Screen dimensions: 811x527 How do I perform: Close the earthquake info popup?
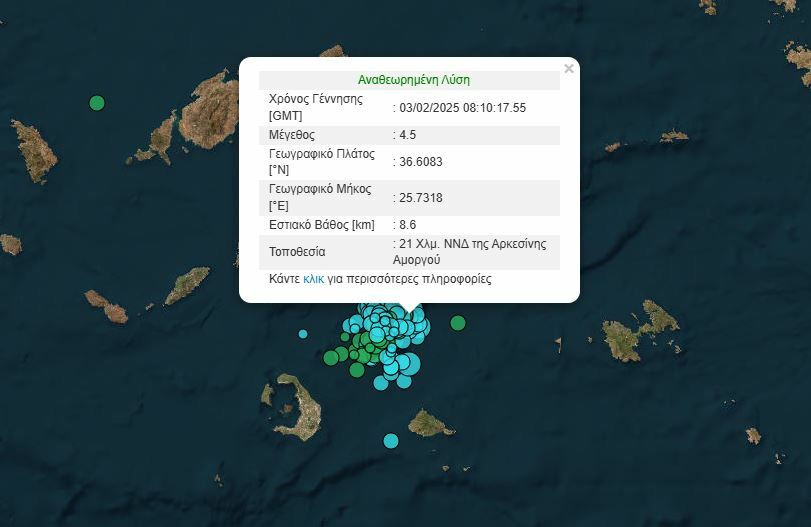pos(569,69)
